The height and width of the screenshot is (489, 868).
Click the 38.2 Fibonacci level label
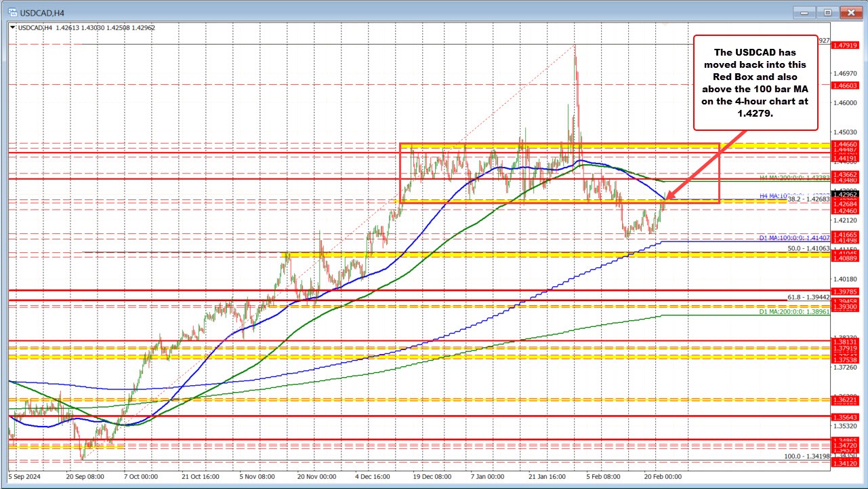pos(808,200)
